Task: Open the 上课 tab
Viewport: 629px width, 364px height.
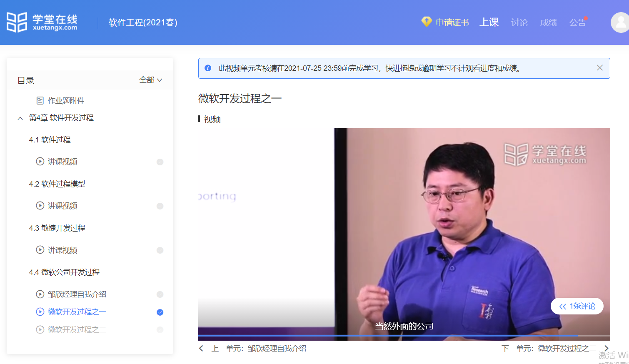Action: pos(489,22)
